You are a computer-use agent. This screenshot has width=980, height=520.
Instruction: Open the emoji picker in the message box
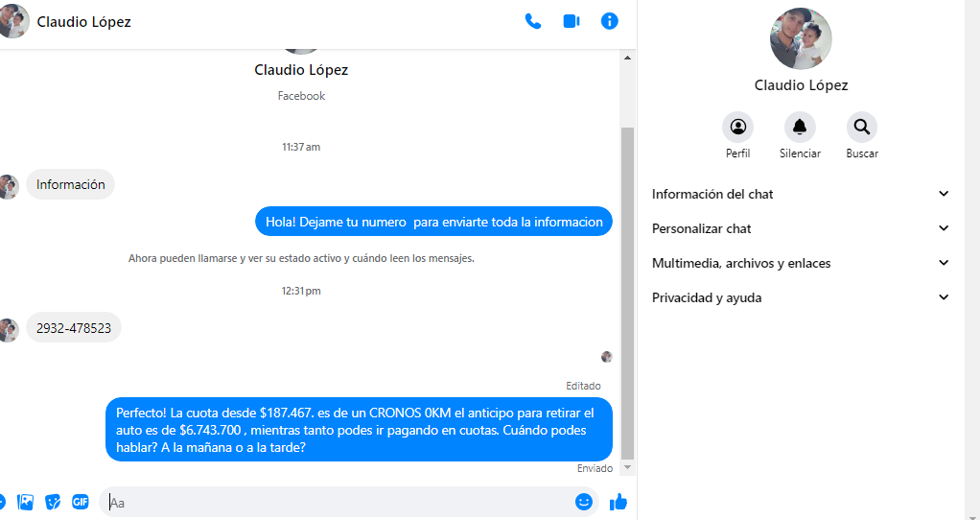584,502
